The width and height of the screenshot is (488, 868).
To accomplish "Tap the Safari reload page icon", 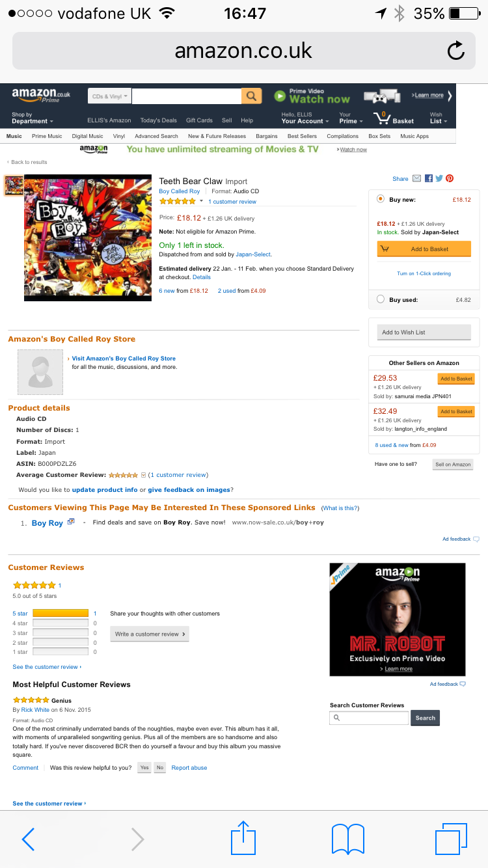I will pyautogui.click(x=456, y=50).
